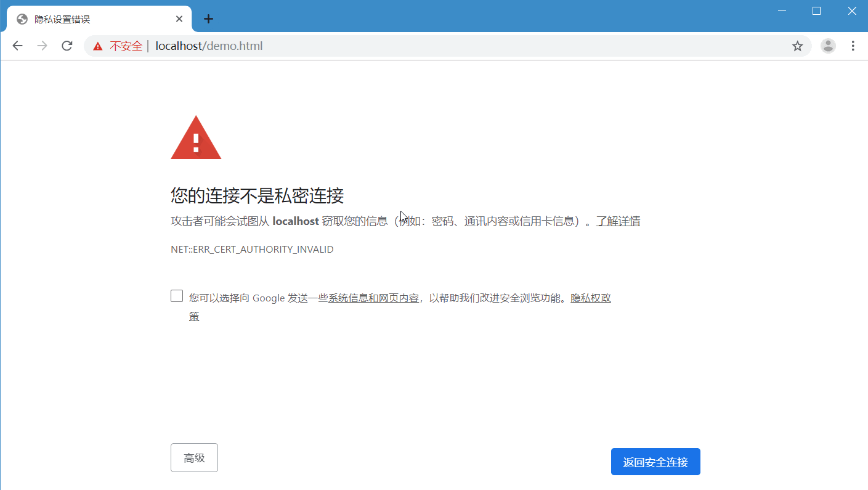This screenshot has height=490, width=868.
Task: Open the user profile avatar
Action: click(828, 46)
